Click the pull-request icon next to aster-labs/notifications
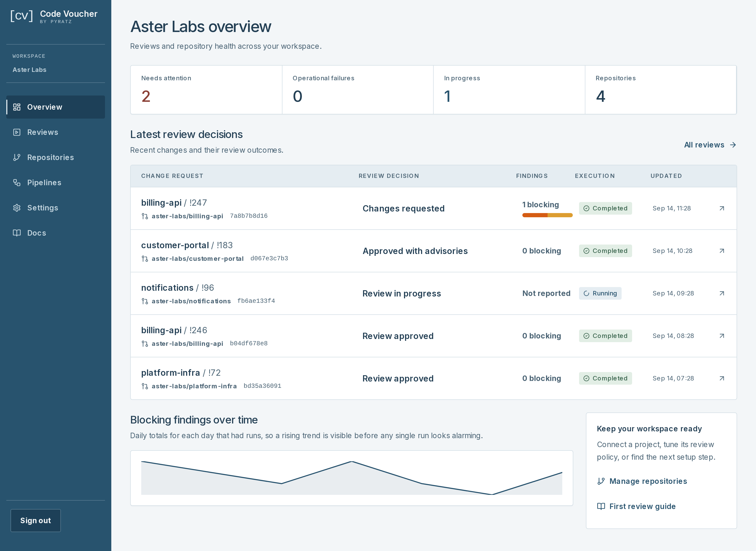The height and width of the screenshot is (551, 756). click(145, 301)
